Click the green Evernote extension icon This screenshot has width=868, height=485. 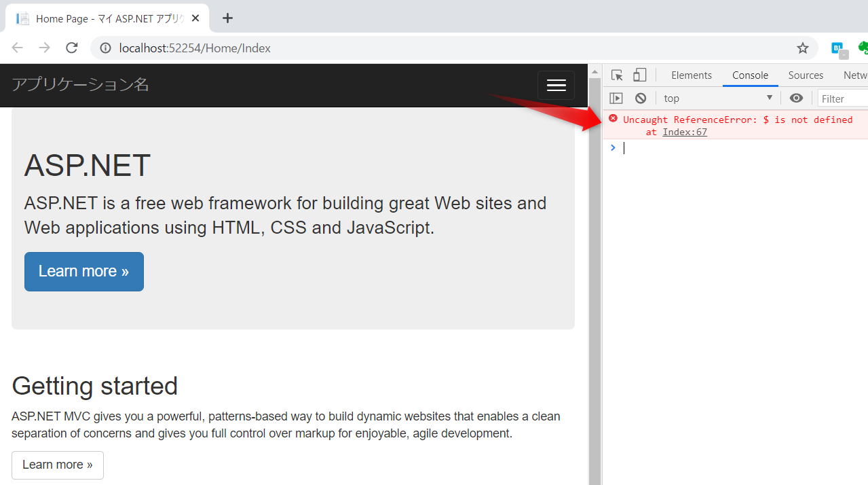click(x=863, y=48)
